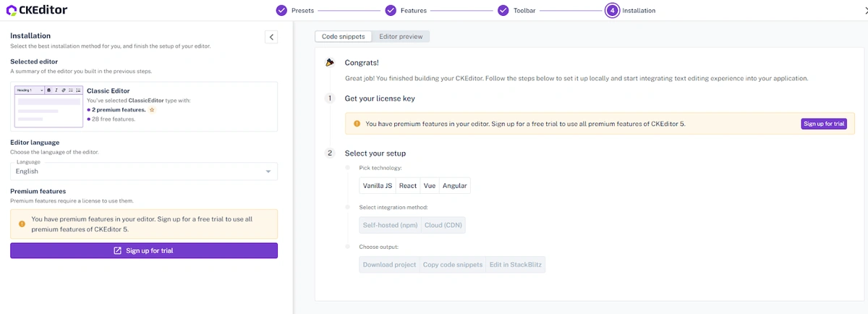The width and height of the screenshot is (868, 314).
Task: Click the Features step checkmark icon
Action: point(391,11)
